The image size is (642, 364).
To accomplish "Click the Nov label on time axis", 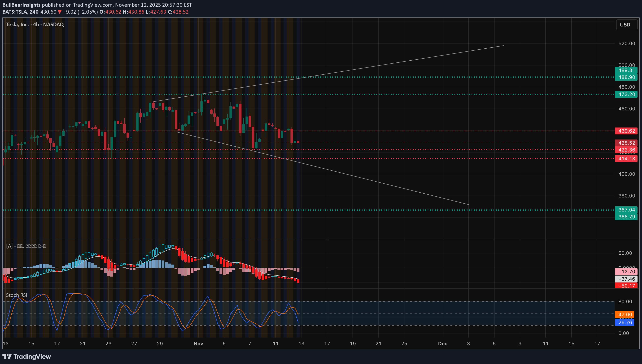I will pos(198,343).
